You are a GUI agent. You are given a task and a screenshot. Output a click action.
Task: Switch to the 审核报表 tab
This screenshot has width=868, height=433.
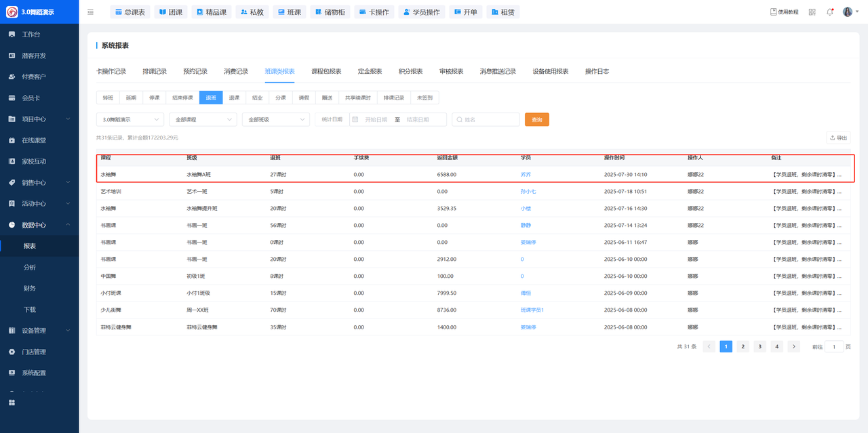tap(451, 71)
